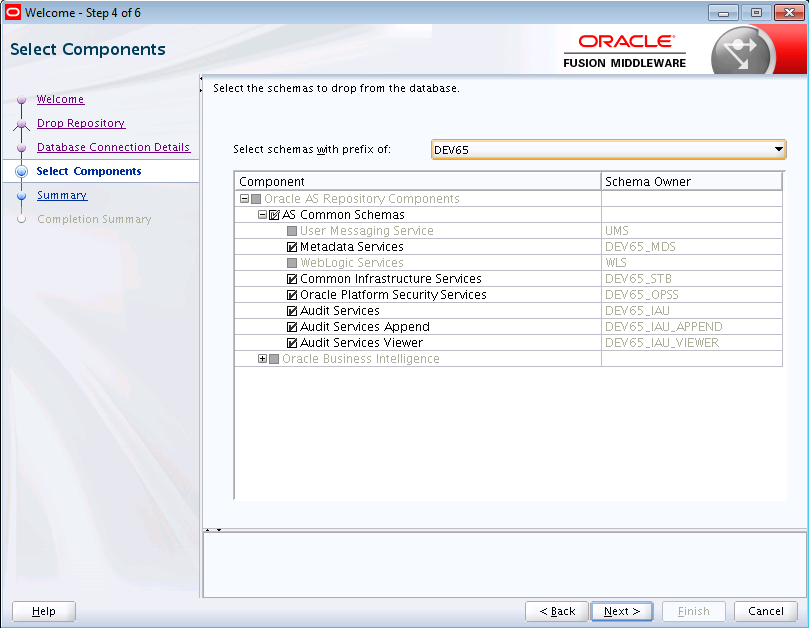Collapse the Oracle AS Repository Components node
Screen dimensions: 809x628
(x=245, y=199)
